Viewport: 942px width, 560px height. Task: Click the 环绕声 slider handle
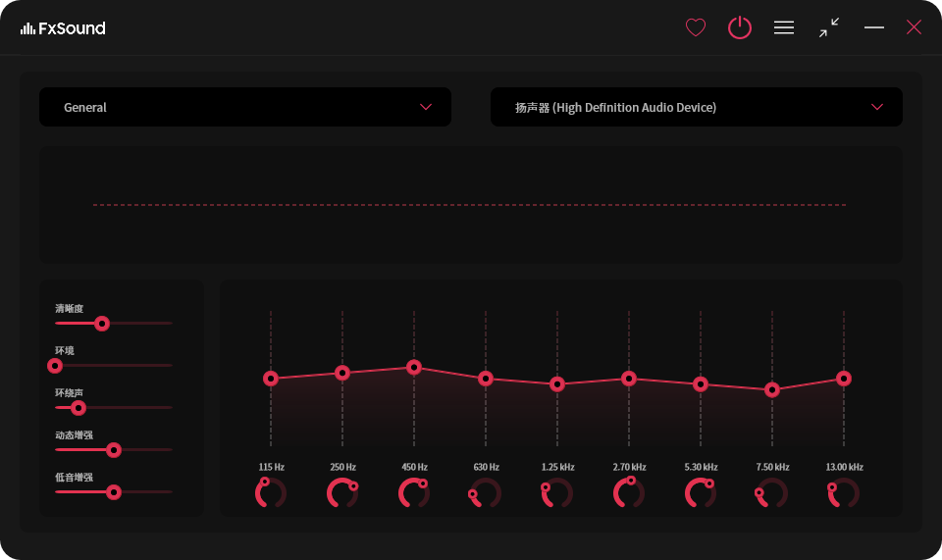[x=78, y=408]
